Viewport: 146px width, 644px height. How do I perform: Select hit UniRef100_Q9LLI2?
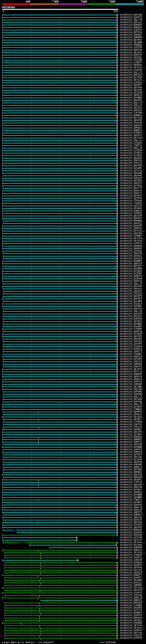pos(131,72)
